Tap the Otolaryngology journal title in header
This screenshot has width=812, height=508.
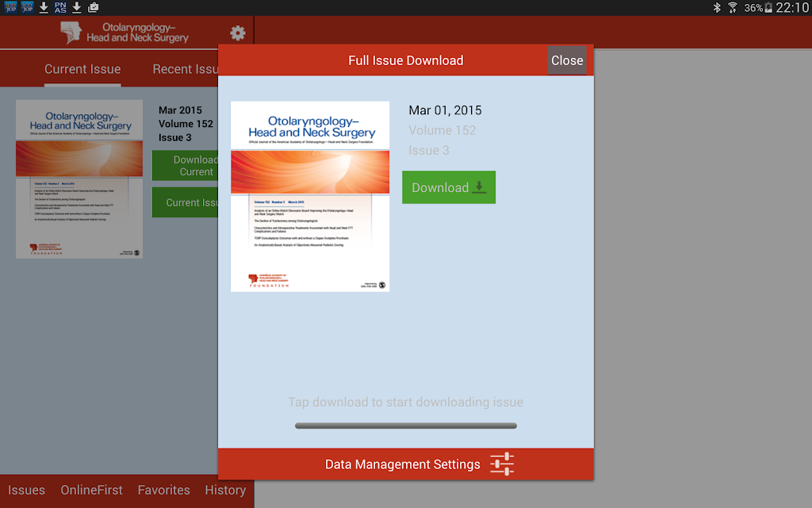(x=138, y=33)
